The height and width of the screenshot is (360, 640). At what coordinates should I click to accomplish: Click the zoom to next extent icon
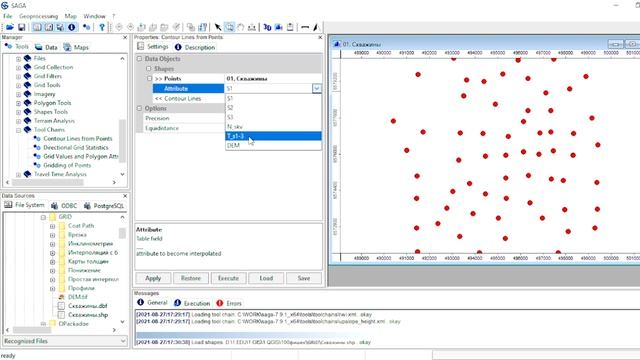point(130,27)
